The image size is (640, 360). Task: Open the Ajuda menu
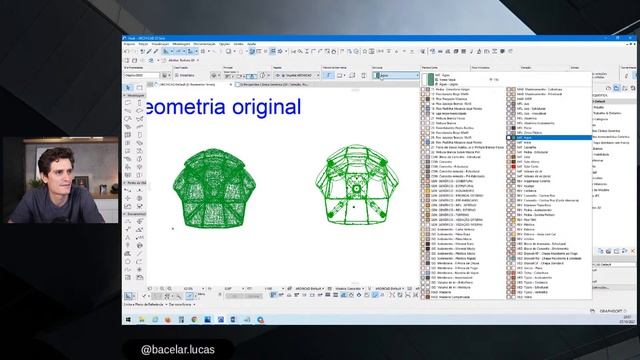tap(251, 44)
